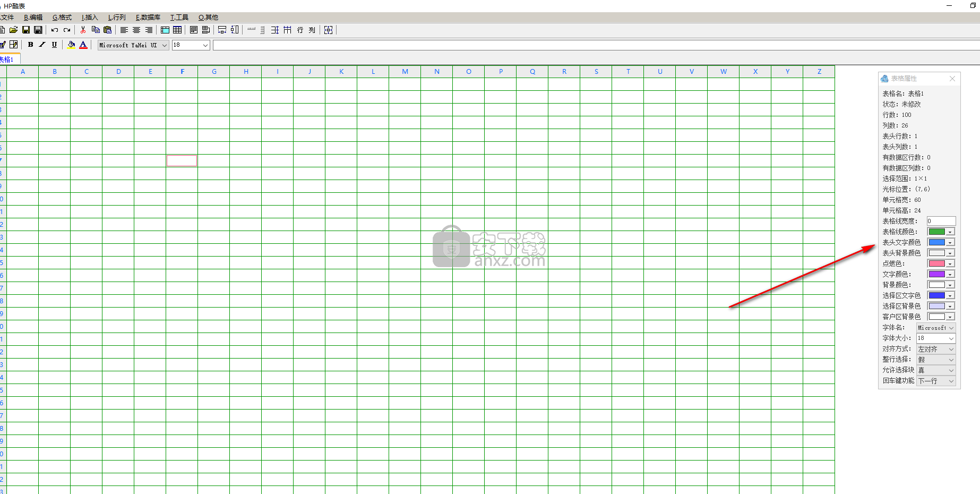This screenshot has width=980, height=494.
Task: Click the blue row split icon
Action: 275,30
